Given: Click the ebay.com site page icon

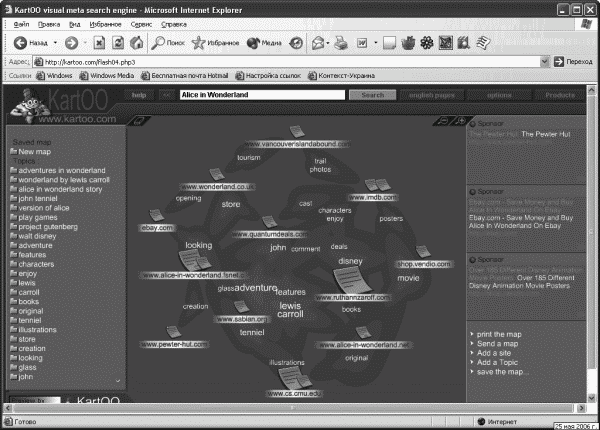Looking at the screenshot, I should (157, 215).
